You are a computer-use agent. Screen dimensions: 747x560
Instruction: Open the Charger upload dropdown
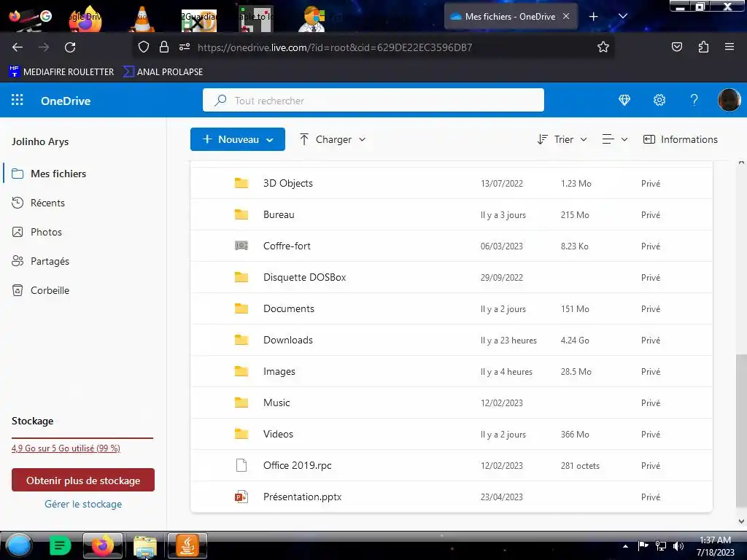333,139
